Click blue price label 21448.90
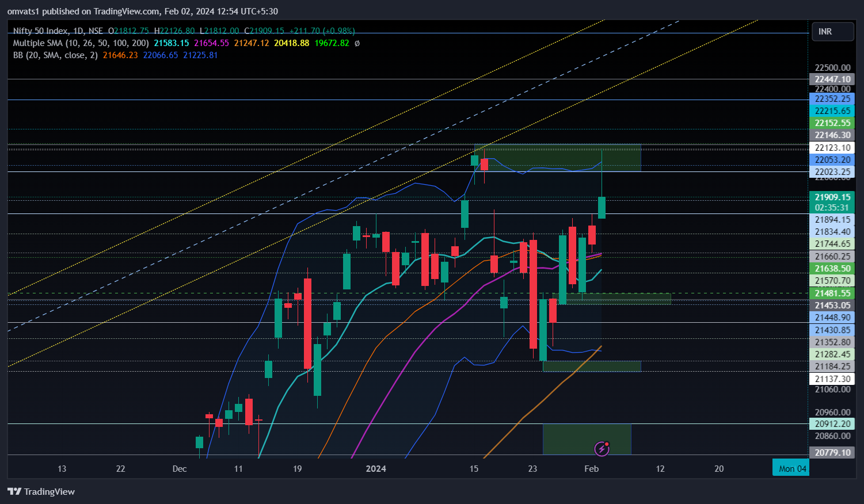Screen dimensions: 864x504 coord(832,318)
